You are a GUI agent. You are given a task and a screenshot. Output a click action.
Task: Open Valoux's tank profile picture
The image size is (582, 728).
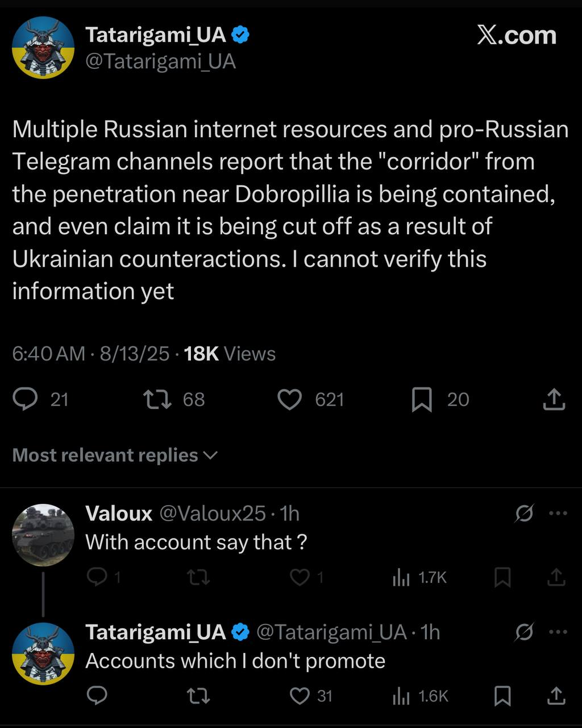[43, 535]
